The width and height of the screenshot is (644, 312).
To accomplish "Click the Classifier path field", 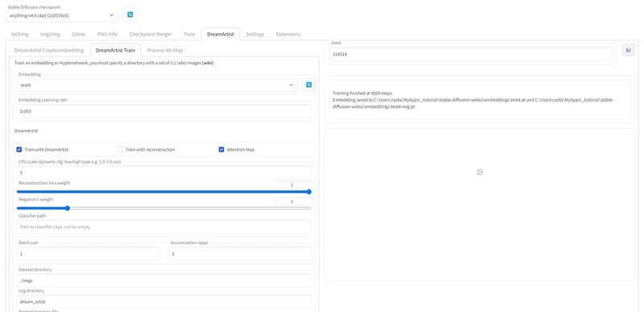I will pos(164,227).
